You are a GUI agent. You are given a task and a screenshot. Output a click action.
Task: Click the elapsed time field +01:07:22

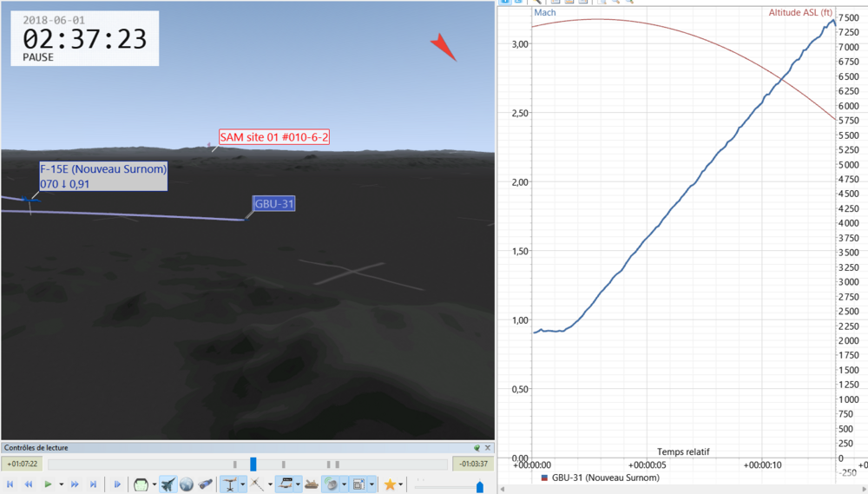[23, 464]
